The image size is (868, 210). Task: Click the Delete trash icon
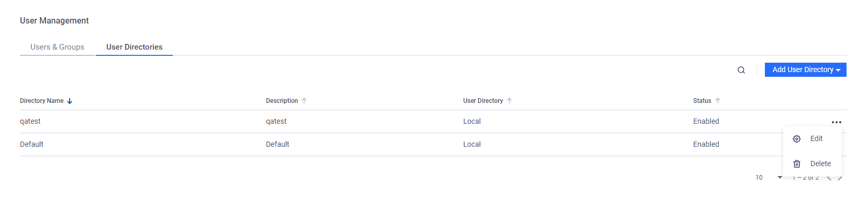[797, 164]
